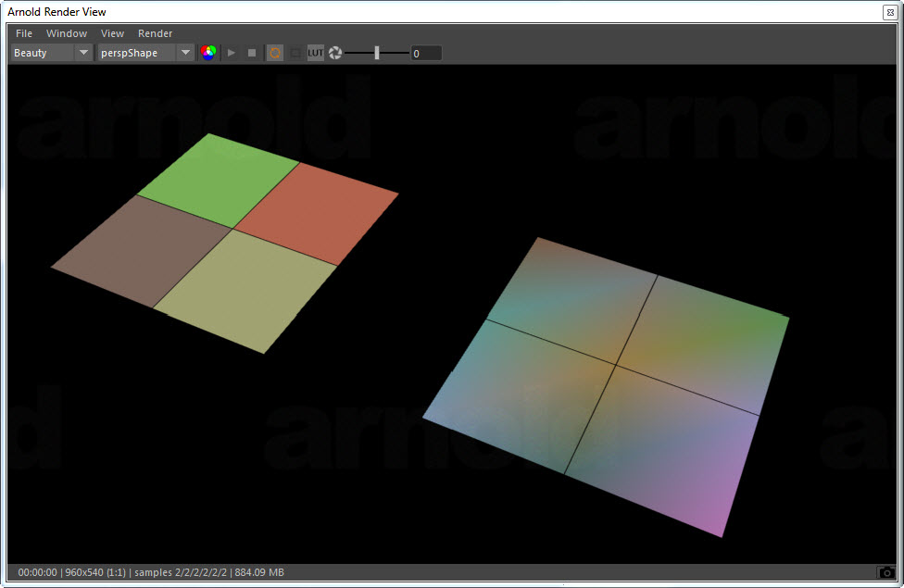Stop the render using the stop icon
Screen dimensions: 904x588
tap(251, 53)
